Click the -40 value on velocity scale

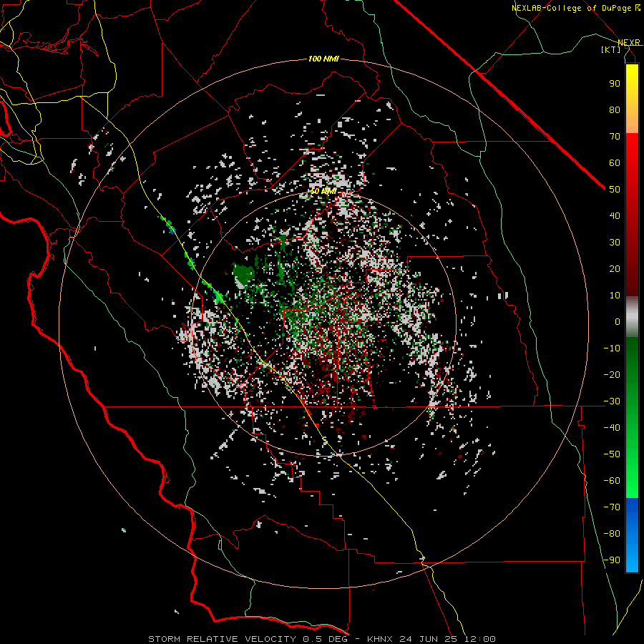[612, 428]
